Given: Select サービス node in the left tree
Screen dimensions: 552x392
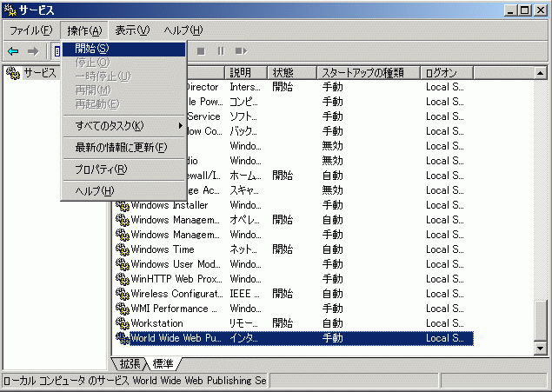Looking at the screenshot, I should (x=40, y=73).
